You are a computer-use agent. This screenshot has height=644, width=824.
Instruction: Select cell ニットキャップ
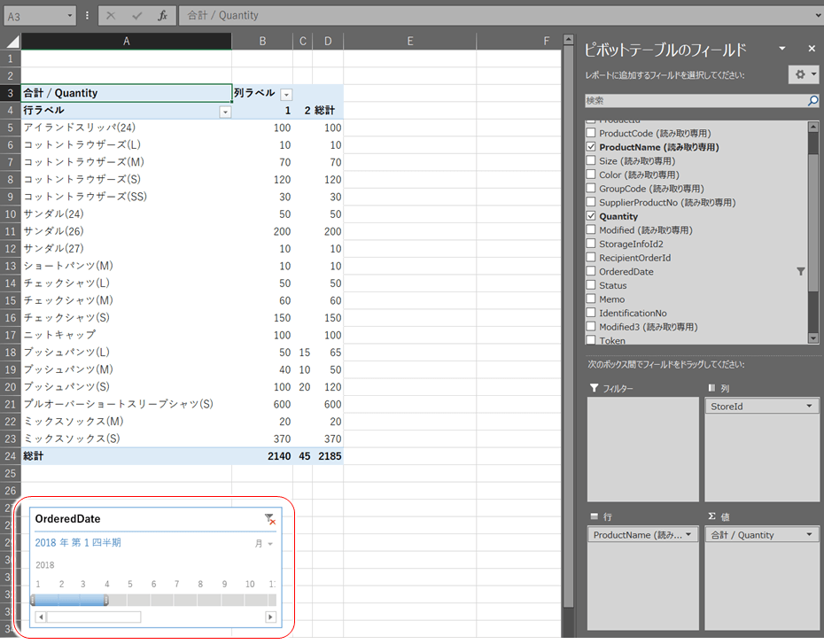coord(126,335)
